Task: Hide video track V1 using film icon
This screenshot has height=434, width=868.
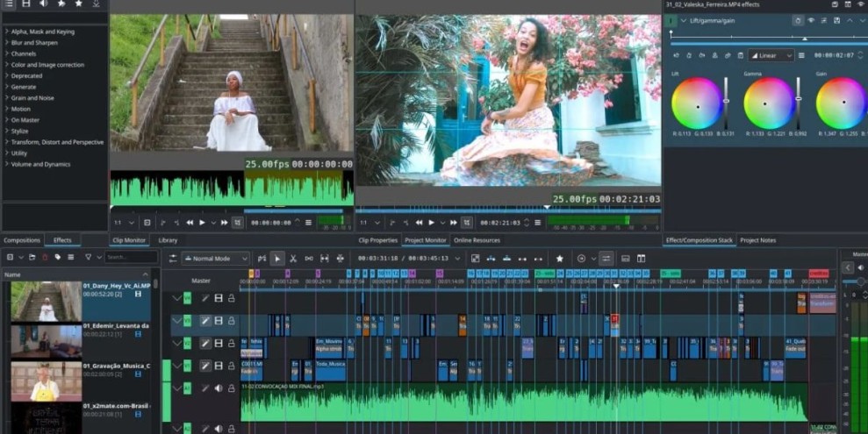Action: click(219, 366)
